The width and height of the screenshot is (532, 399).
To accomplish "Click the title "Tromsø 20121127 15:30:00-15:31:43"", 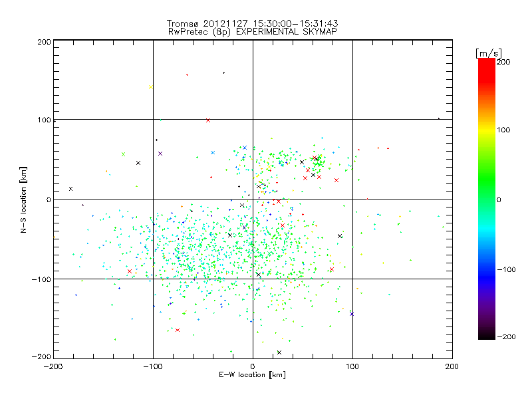I will point(253,23).
